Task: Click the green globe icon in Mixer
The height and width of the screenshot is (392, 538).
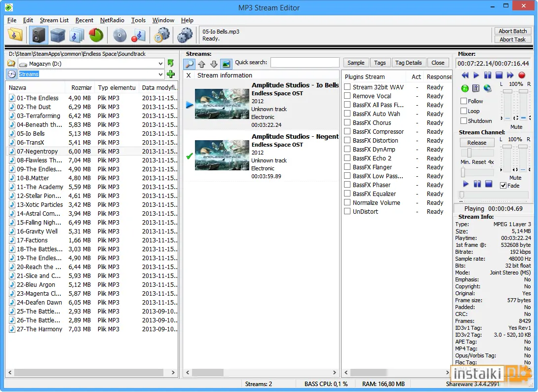Action: coord(465,88)
